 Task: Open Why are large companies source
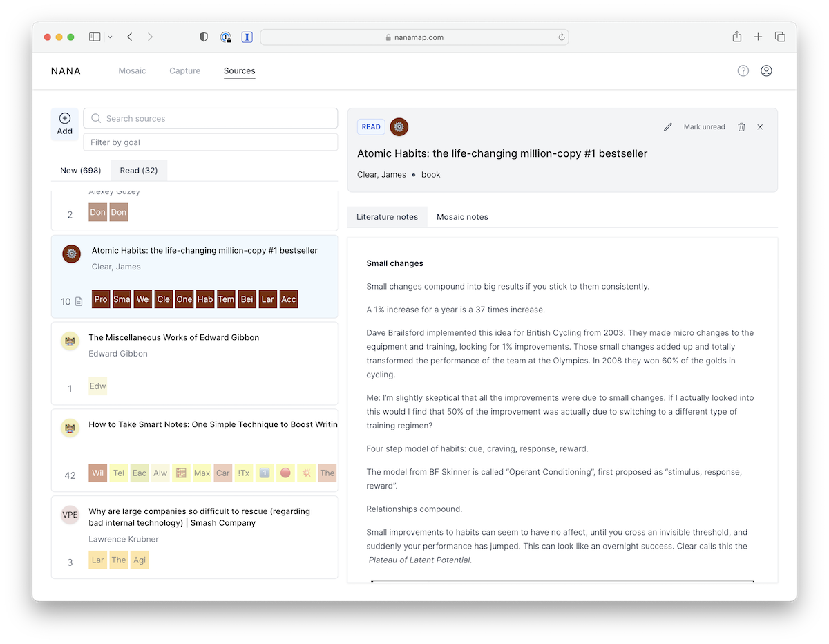pyautogui.click(x=200, y=518)
